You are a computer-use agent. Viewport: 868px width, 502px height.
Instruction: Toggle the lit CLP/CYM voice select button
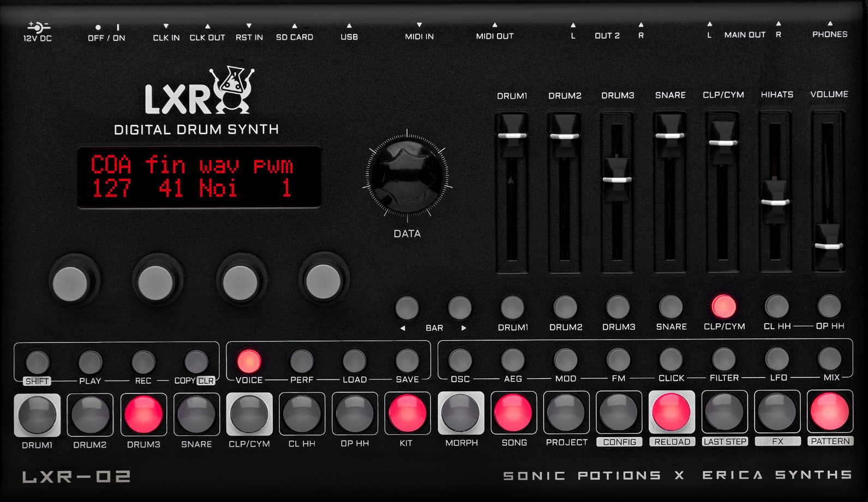[724, 307]
